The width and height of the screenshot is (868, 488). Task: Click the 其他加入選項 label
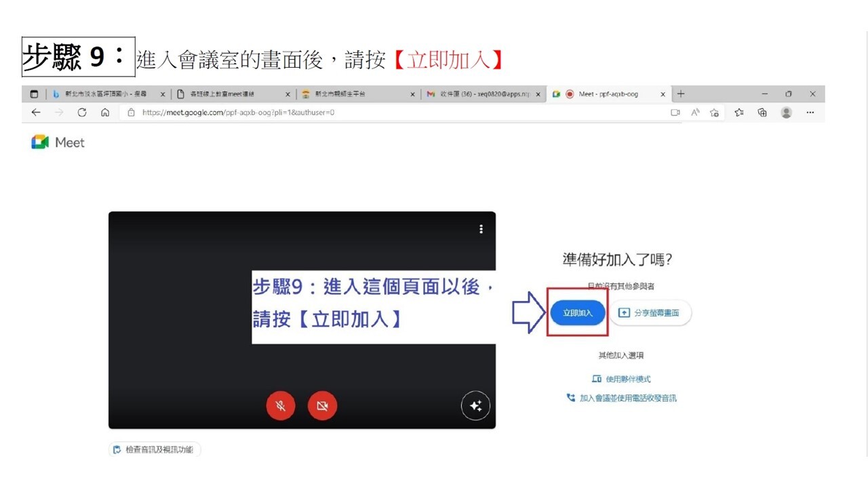[620, 355]
